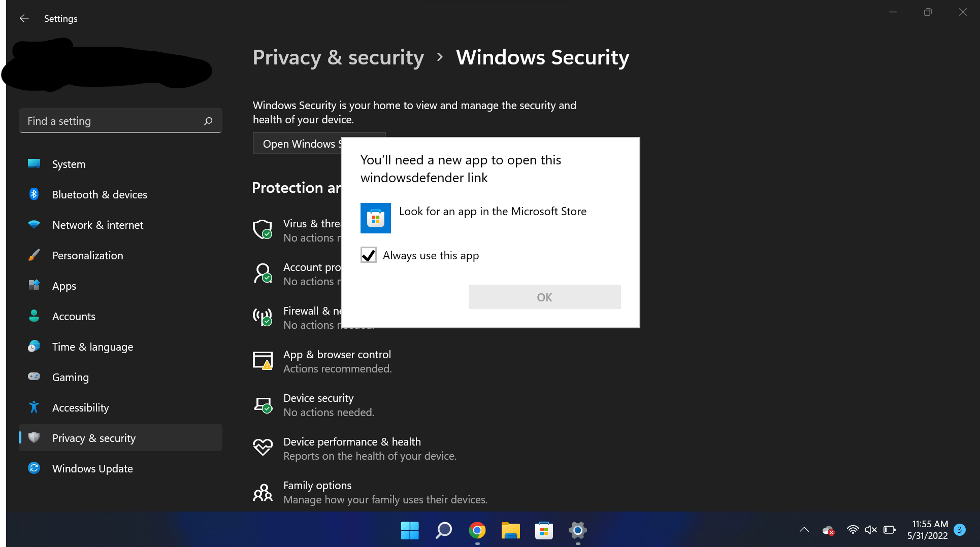Uncheck Always use this app checkbox
Image resolution: width=980 pixels, height=547 pixels.
(369, 255)
